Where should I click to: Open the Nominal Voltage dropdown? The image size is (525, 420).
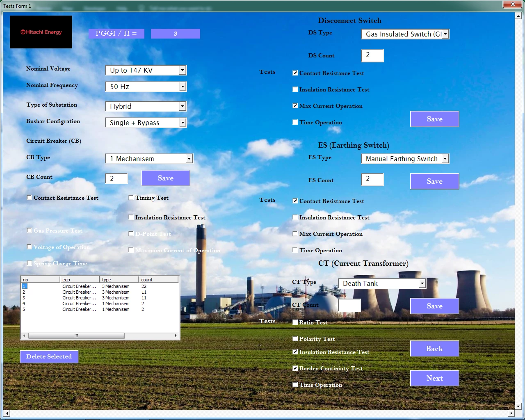pos(183,71)
